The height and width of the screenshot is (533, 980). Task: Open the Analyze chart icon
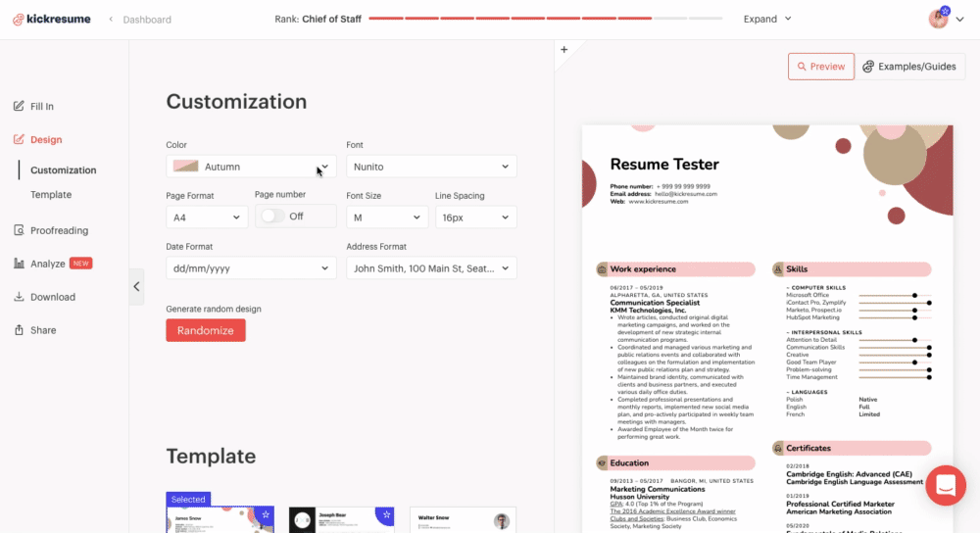tap(19, 264)
